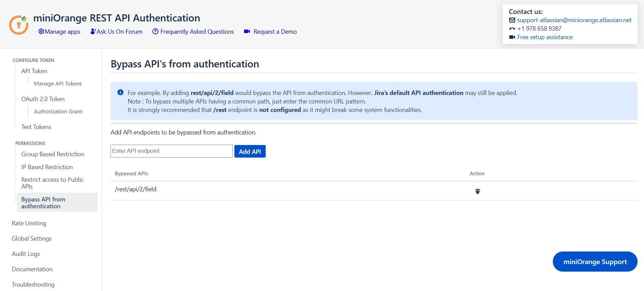Screen dimensions: 644x291
Task: Open Free setup assistance link
Action: 545,37
